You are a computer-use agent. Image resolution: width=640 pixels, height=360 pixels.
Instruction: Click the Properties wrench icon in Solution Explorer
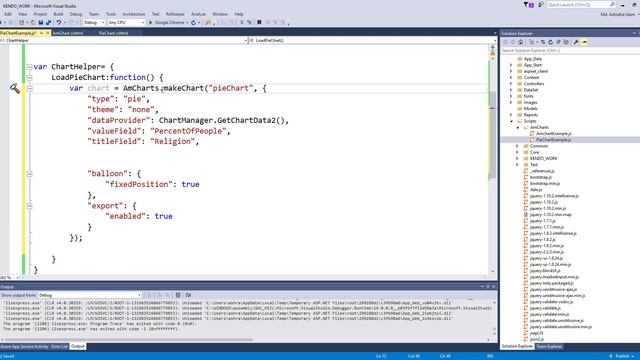(x=576, y=42)
